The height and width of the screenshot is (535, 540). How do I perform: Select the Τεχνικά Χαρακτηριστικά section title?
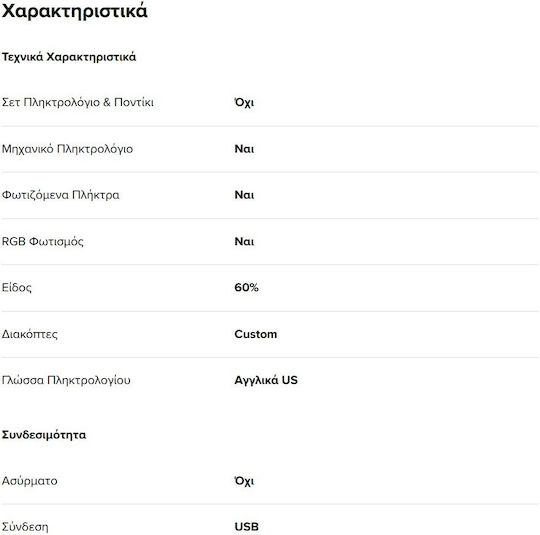coord(69,57)
